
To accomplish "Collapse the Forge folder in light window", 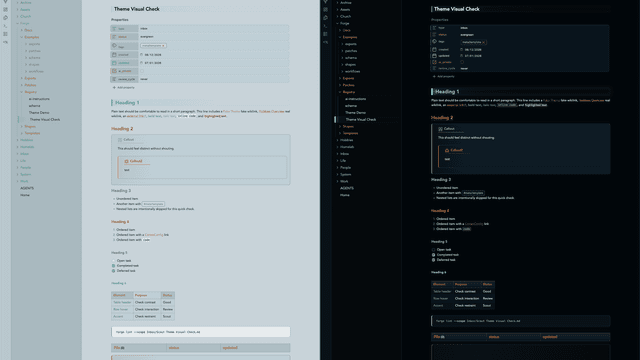I will click(18, 23).
